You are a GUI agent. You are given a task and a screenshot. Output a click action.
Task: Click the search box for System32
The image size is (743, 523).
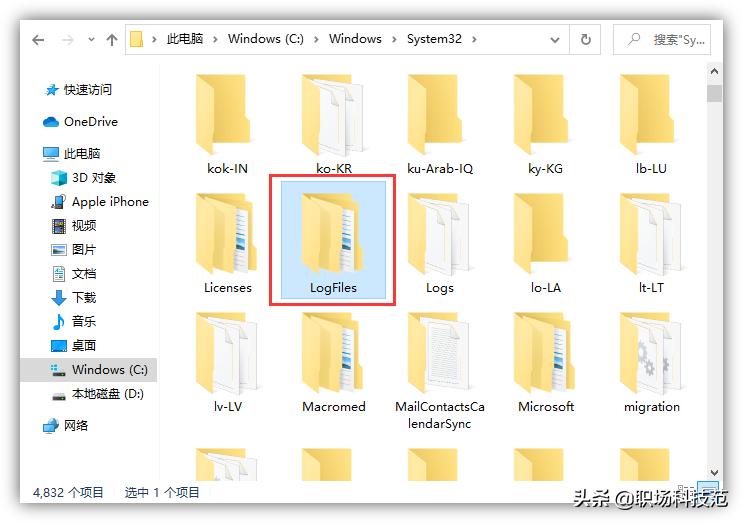662,40
